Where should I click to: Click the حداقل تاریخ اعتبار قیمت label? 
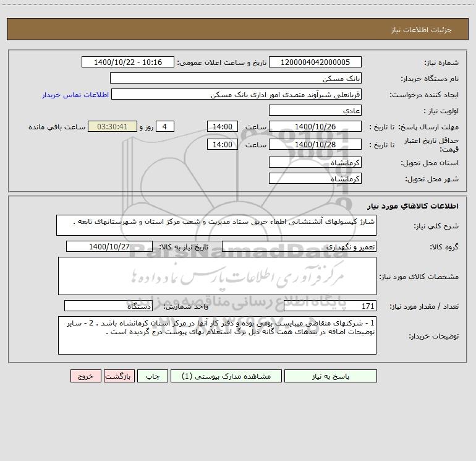tap(431, 145)
